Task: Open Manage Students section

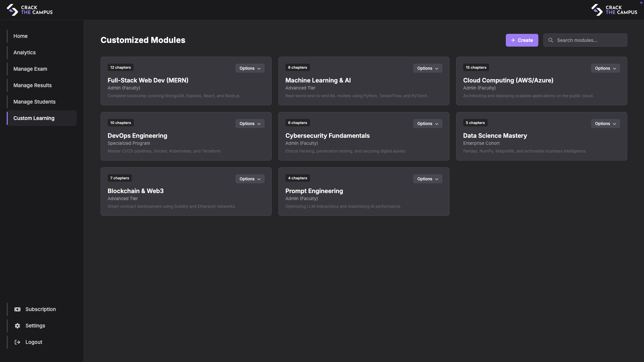Action: pyautogui.click(x=35, y=102)
